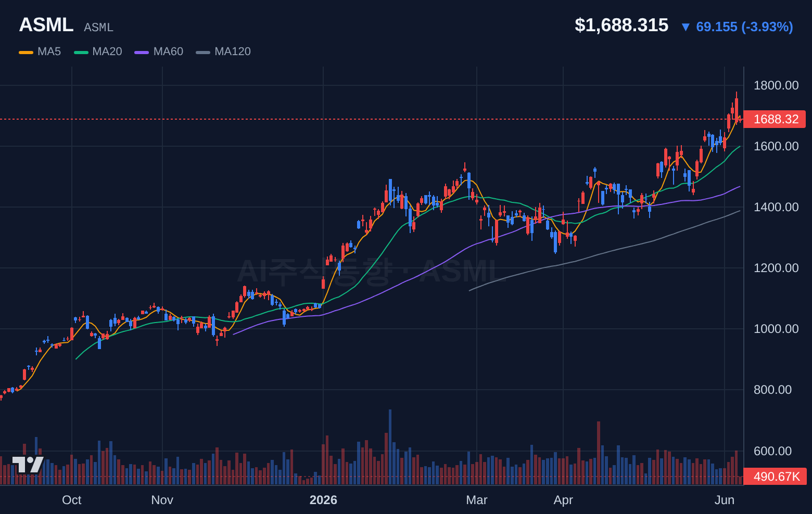Click the gray ASML subtitle symbol

(98, 27)
